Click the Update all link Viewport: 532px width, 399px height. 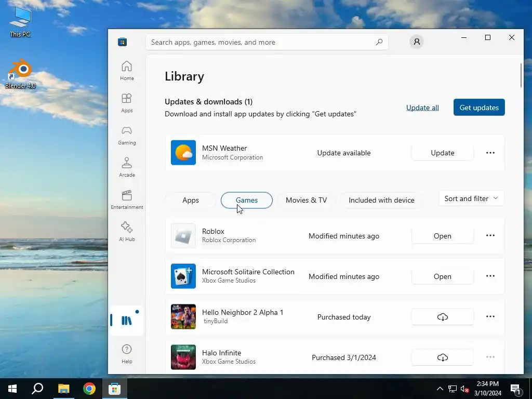click(x=422, y=108)
